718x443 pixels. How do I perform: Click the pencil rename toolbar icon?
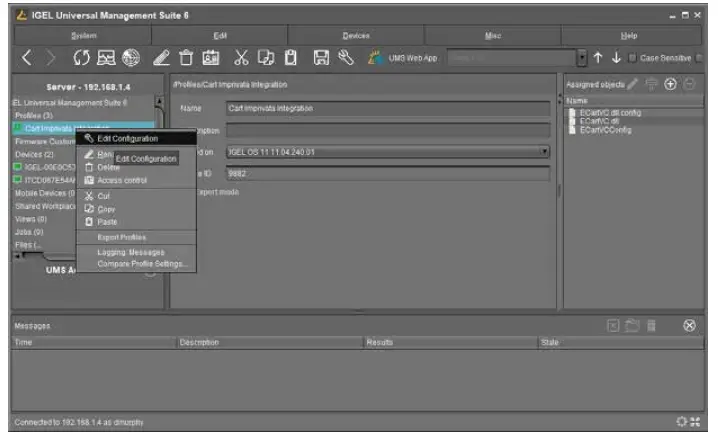[161, 58]
